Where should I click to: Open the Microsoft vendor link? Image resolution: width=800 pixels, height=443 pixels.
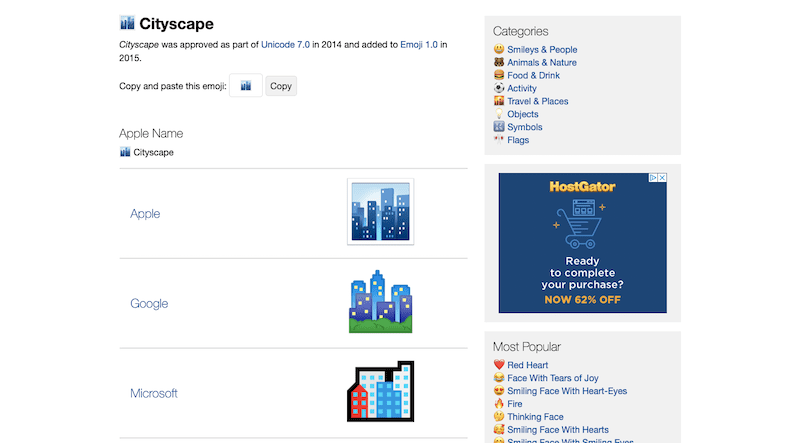coord(154,393)
